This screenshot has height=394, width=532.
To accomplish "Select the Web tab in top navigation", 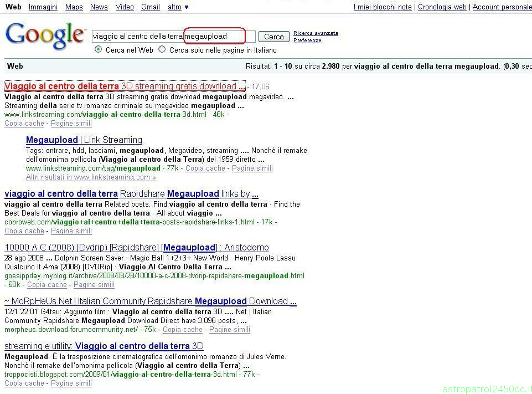I will coord(14,7).
